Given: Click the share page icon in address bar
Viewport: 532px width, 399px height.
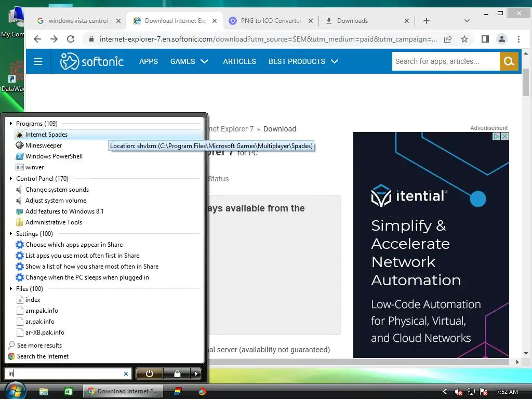Looking at the screenshot, I should click(448, 39).
